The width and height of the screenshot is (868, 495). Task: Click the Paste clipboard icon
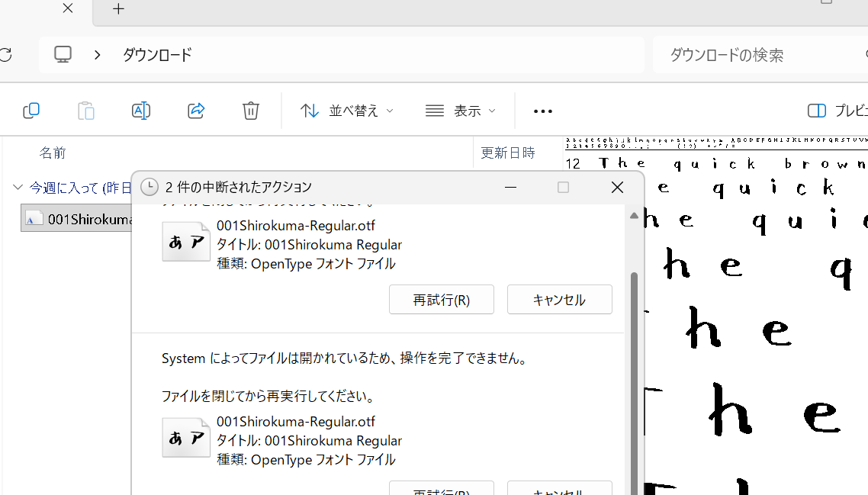coord(86,111)
